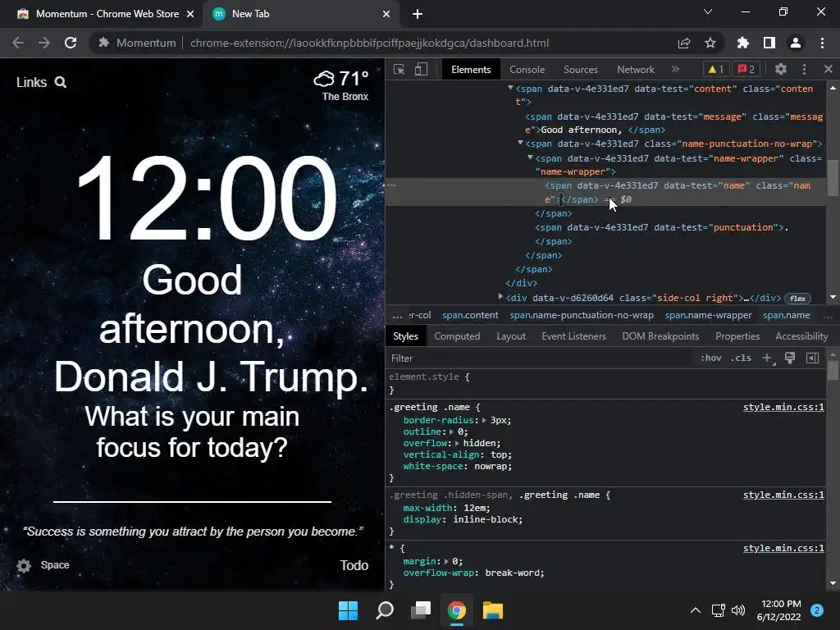
Task: Open the DOM Breakpoints tab
Action: tap(660, 336)
